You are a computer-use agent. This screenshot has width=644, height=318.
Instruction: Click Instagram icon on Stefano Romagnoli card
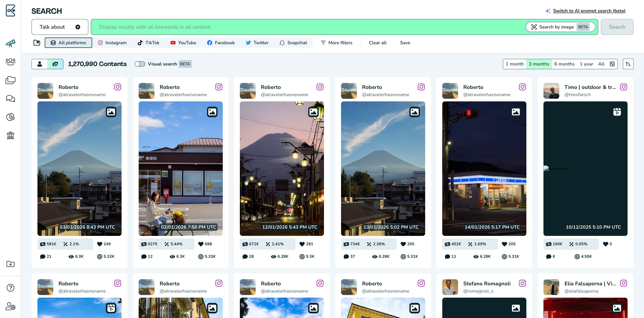(x=522, y=283)
